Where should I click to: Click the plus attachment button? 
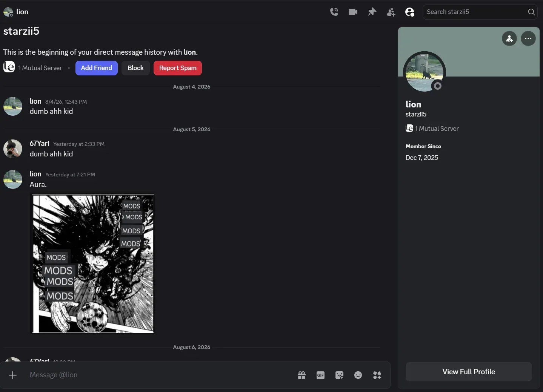coord(12,375)
